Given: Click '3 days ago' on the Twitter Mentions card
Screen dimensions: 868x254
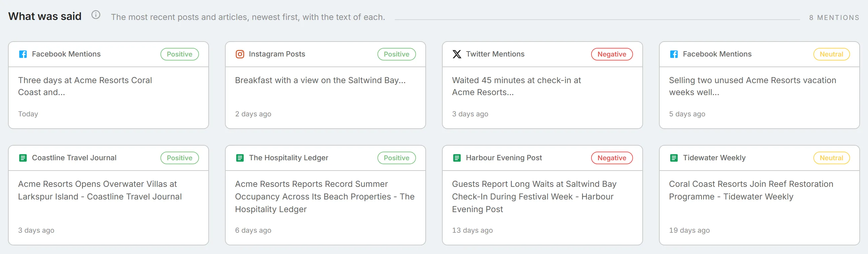Looking at the screenshot, I should pos(470,114).
